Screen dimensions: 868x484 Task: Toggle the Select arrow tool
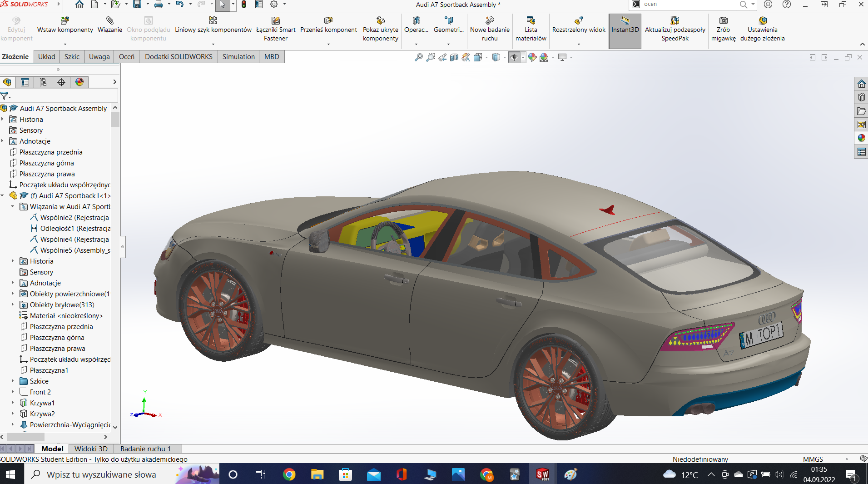coord(223,5)
